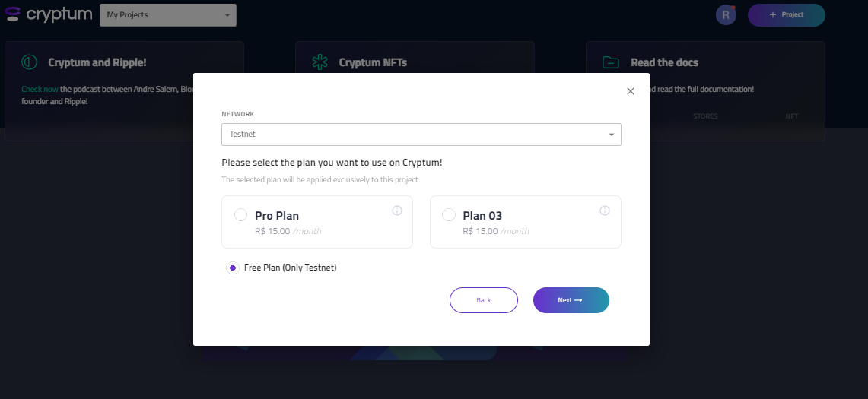Click the Read the docs folder icon
Image resolution: width=868 pixels, height=399 pixels.
click(x=611, y=62)
